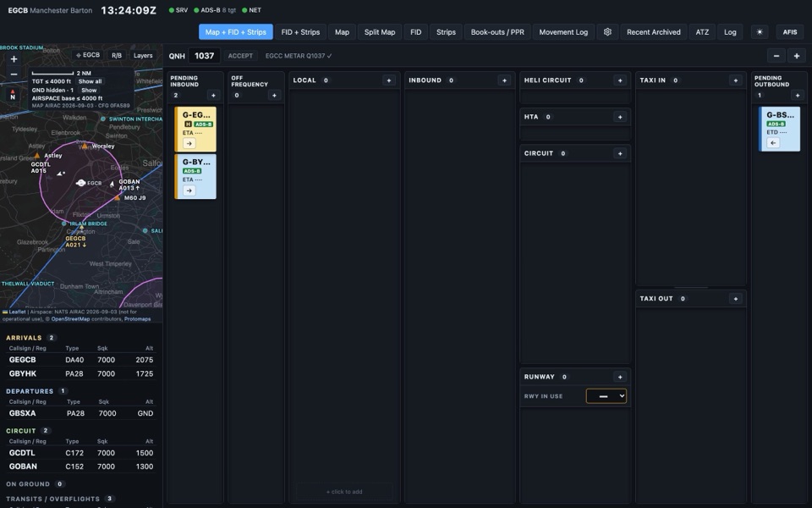
Task: Open the Runway In Use dropdown
Action: 606,396
